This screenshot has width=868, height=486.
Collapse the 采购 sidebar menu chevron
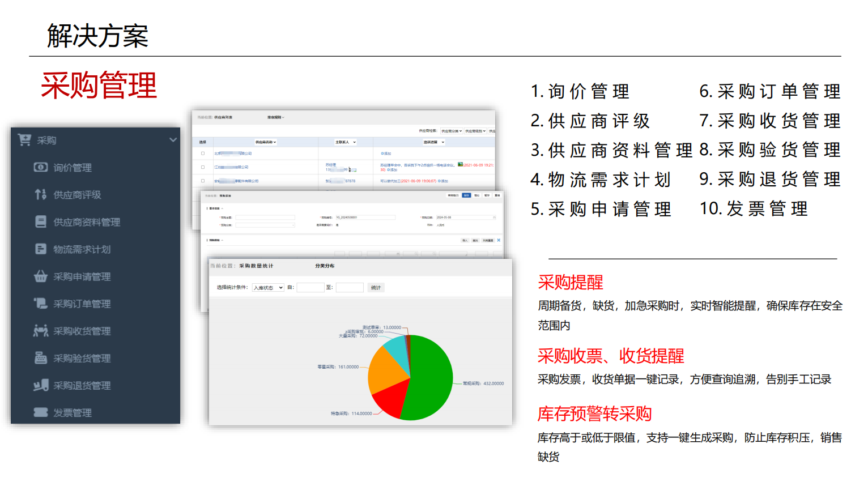point(173,140)
